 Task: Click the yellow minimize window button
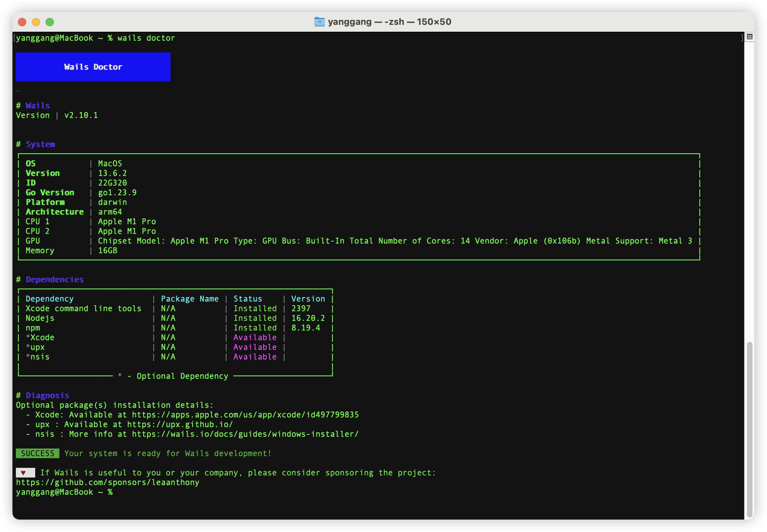(x=36, y=22)
